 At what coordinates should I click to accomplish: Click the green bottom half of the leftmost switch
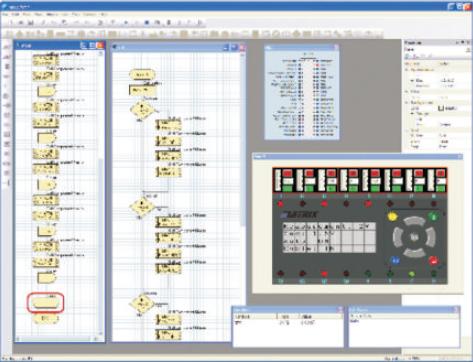tap(287, 189)
